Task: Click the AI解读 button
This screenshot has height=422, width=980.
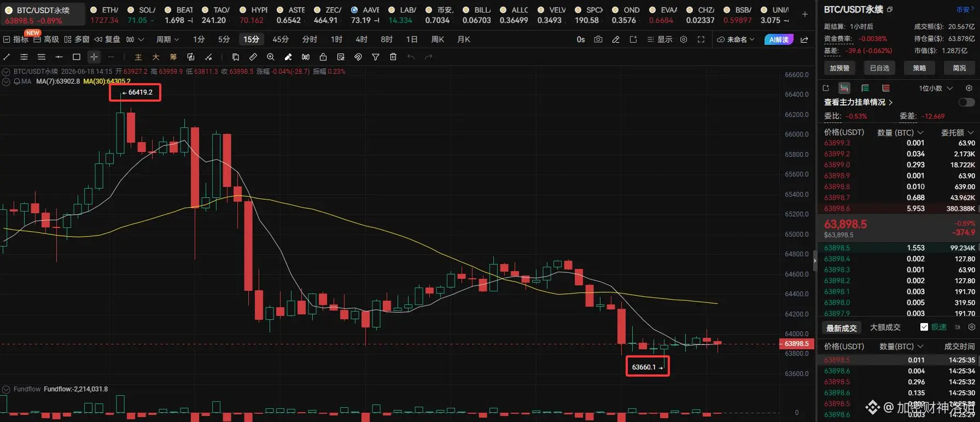Action: [x=779, y=39]
